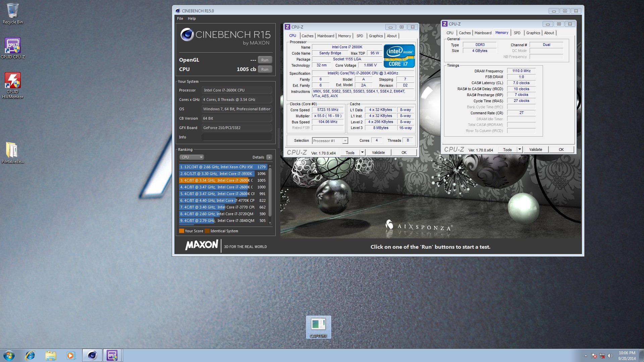The width and height of the screenshot is (644, 362).
Task: Open the ranking CPU dropdown
Action: pyautogui.click(x=192, y=157)
